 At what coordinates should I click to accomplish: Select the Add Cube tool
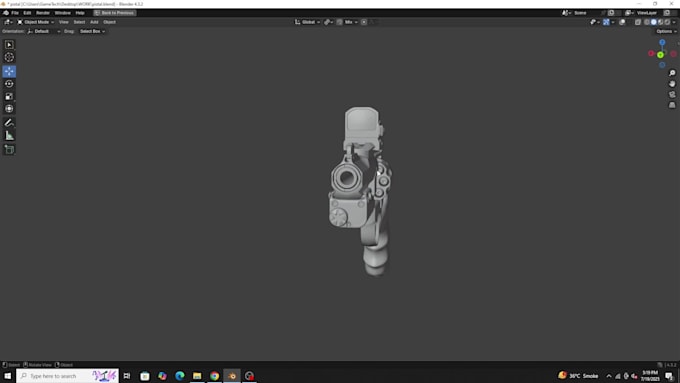click(9, 150)
